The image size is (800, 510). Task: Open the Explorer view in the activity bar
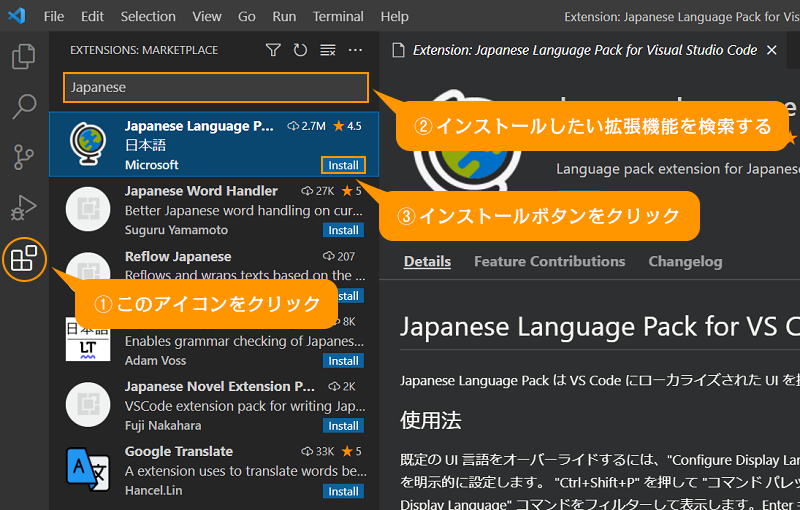point(23,56)
